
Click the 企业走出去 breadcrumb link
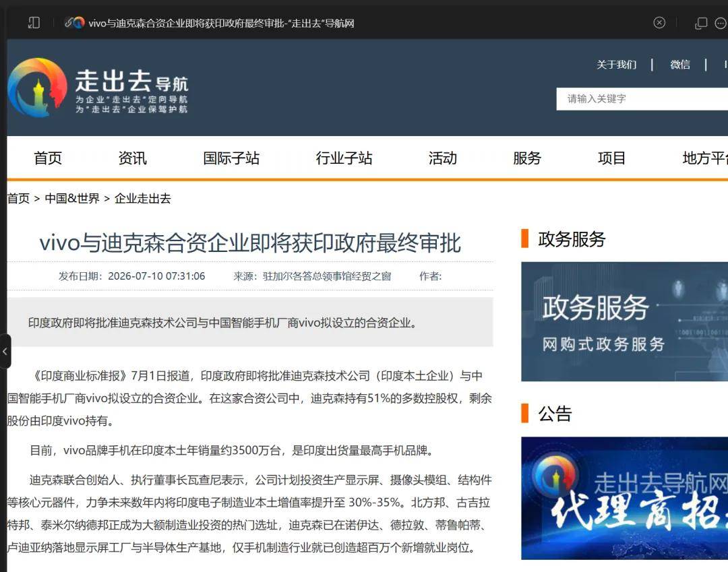(142, 199)
